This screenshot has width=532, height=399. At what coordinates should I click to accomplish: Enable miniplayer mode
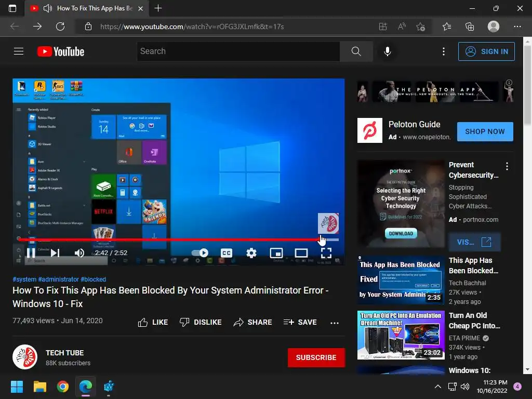click(x=276, y=253)
